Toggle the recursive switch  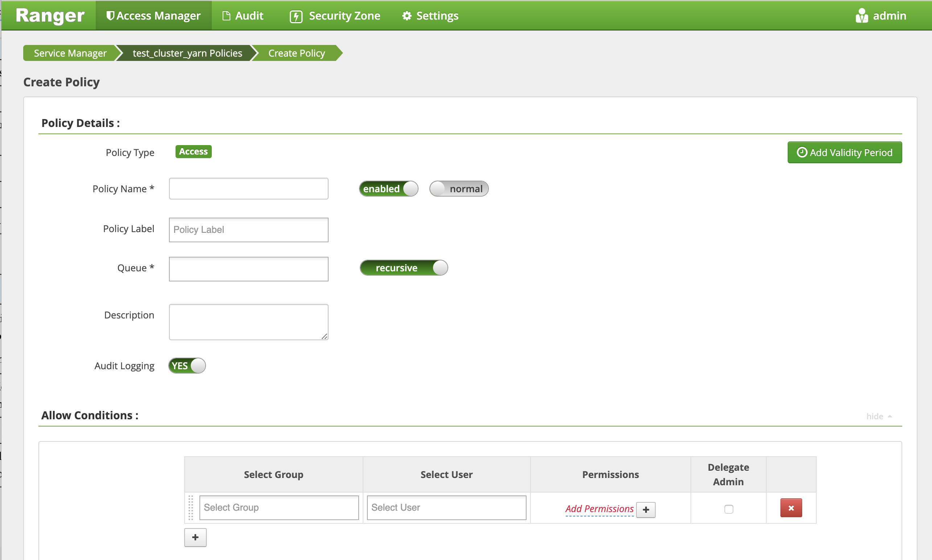click(x=404, y=268)
